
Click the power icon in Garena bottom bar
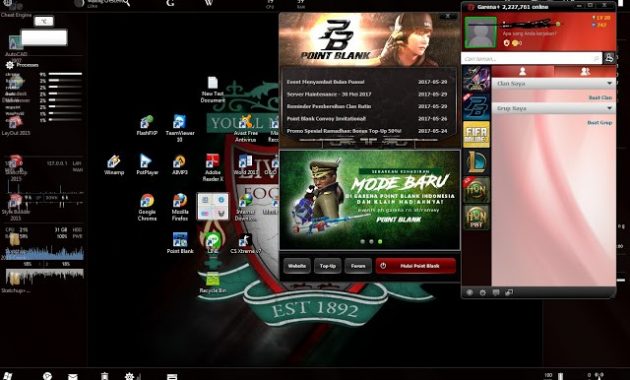point(483,292)
